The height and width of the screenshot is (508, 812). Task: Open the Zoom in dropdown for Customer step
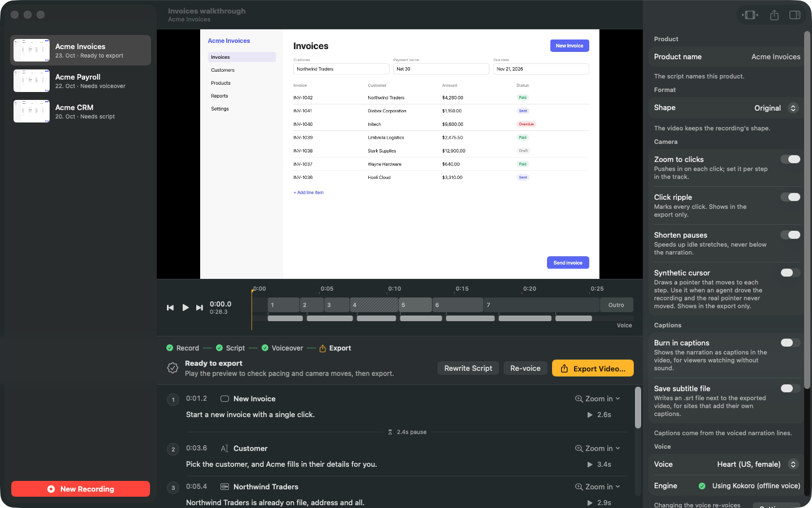click(x=598, y=448)
